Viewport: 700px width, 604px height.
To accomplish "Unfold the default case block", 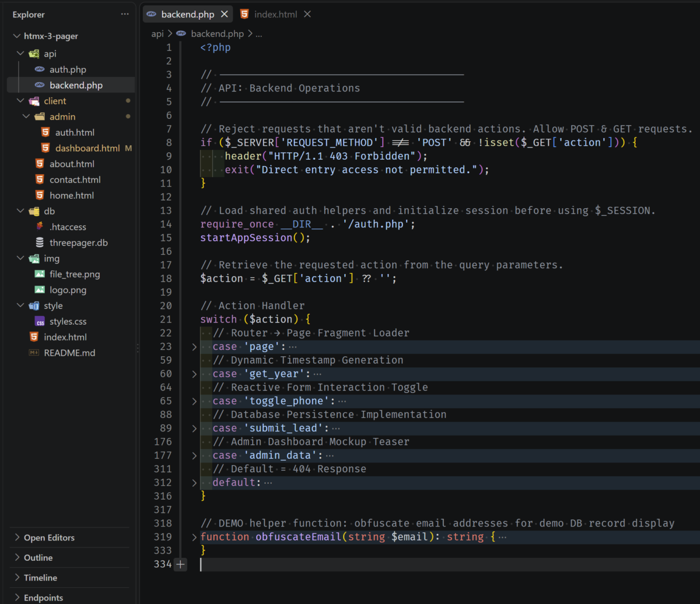I will [194, 483].
